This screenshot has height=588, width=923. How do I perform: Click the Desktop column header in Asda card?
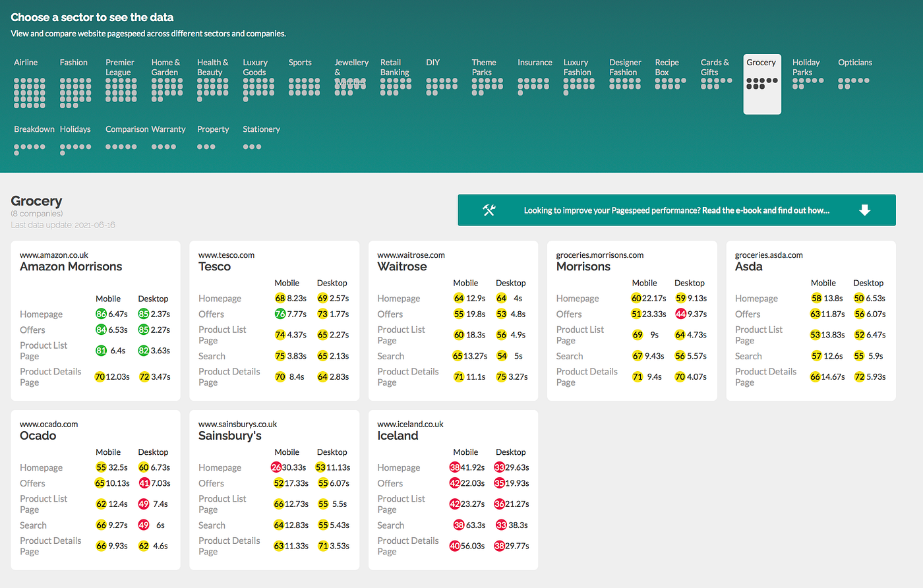point(868,283)
